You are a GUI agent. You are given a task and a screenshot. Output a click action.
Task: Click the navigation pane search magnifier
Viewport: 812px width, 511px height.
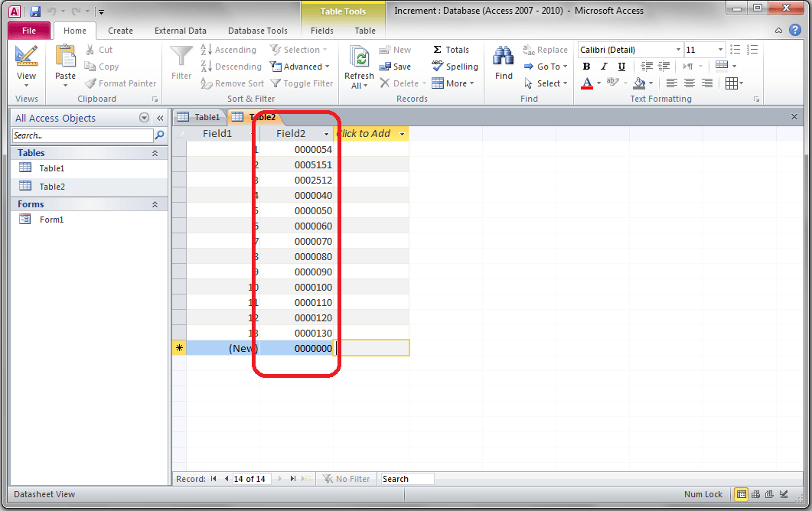[159, 135]
